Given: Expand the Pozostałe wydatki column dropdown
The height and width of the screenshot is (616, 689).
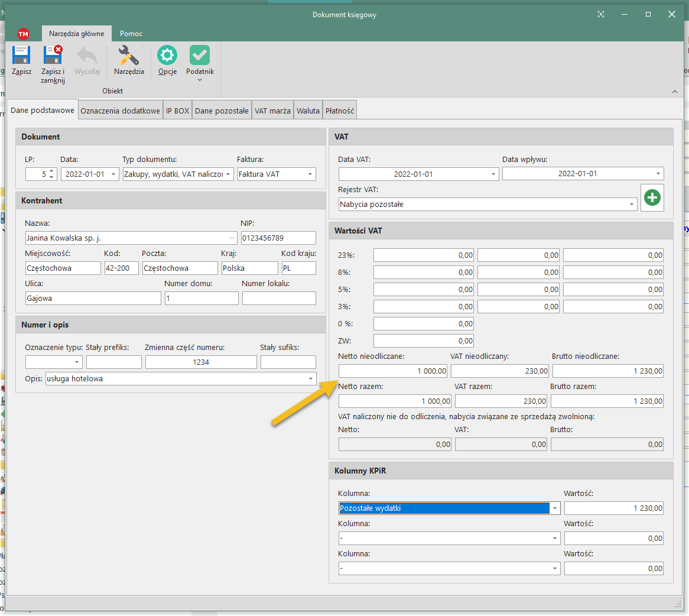Looking at the screenshot, I should 555,508.
